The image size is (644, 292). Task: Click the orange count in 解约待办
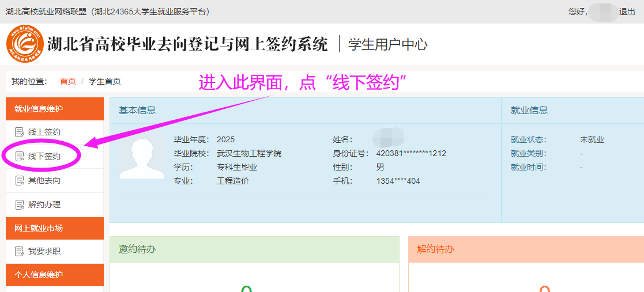(545, 289)
